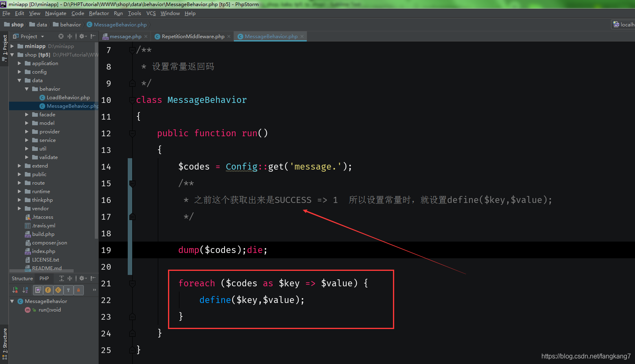Collapse the shop [tp5] project root
The width and height of the screenshot is (635, 364).
[12, 55]
